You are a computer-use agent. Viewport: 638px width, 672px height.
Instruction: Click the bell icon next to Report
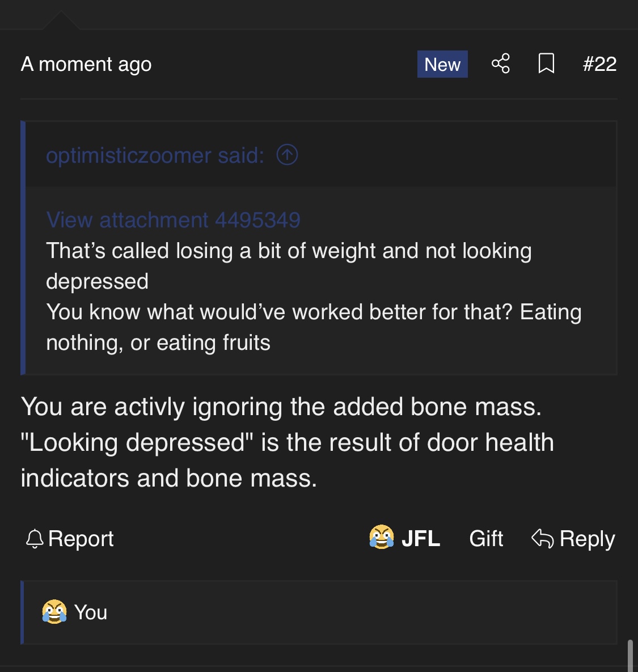35,539
